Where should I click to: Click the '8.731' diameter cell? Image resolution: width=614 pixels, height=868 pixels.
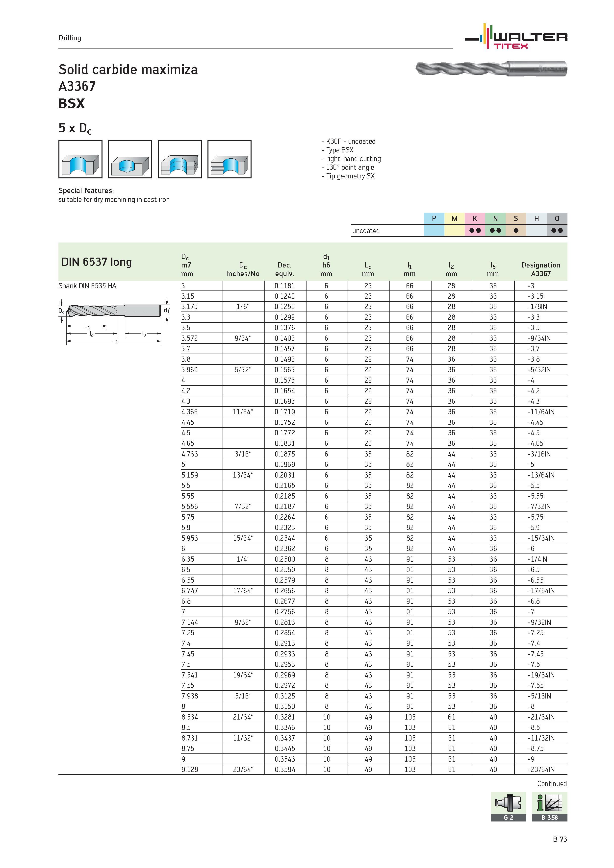coord(190,738)
